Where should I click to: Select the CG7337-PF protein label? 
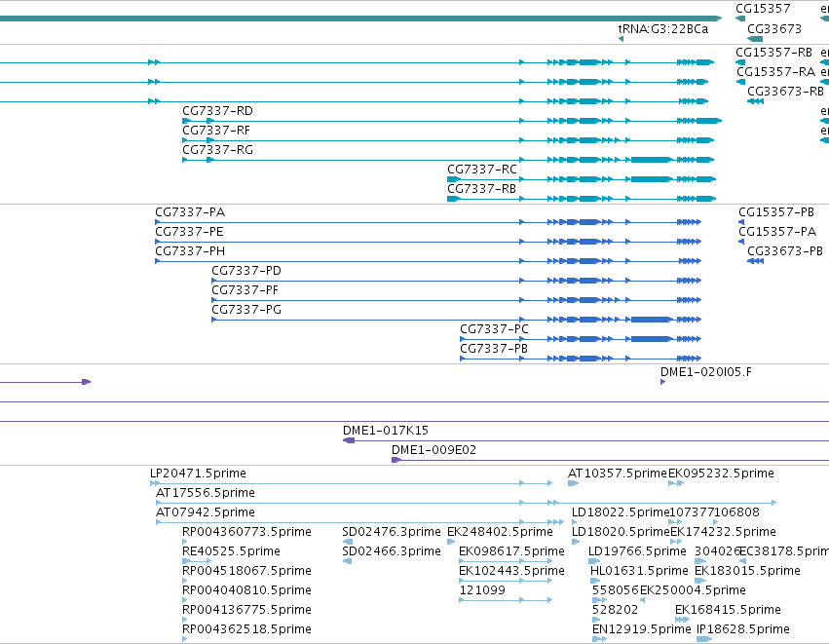(245, 290)
